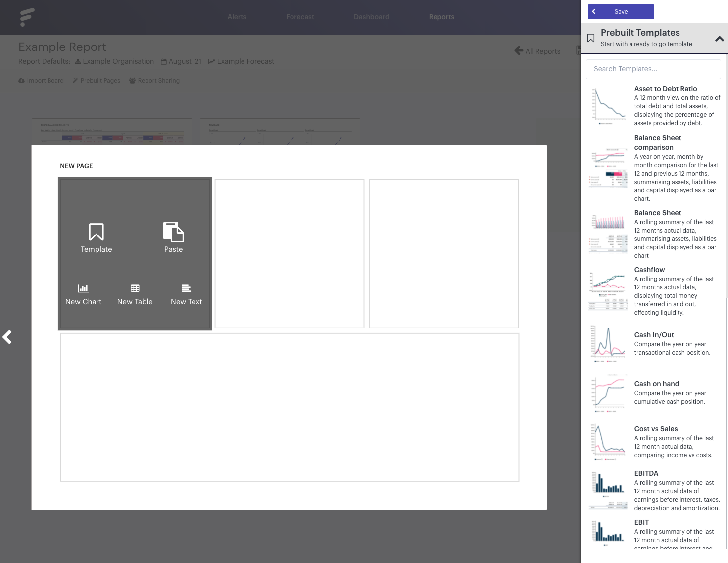
Task: Click the Cash In/Out title
Action: pos(654,335)
